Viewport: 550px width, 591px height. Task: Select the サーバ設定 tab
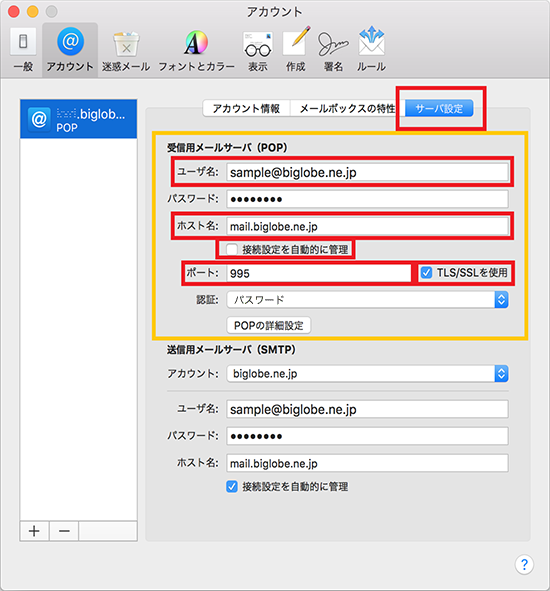[439, 109]
